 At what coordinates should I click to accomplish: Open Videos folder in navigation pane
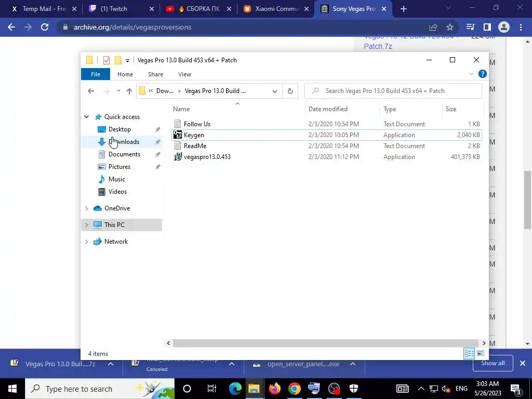click(117, 192)
